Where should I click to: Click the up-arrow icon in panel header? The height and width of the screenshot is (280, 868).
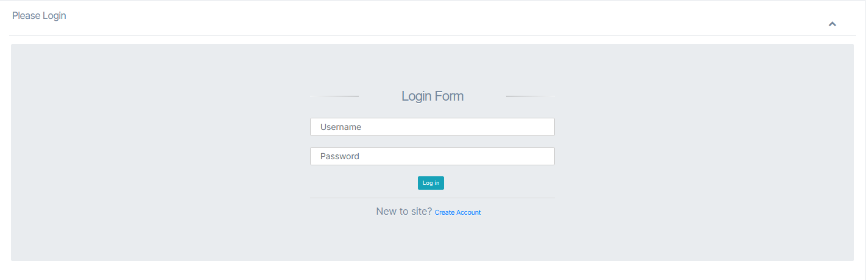[x=832, y=24]
